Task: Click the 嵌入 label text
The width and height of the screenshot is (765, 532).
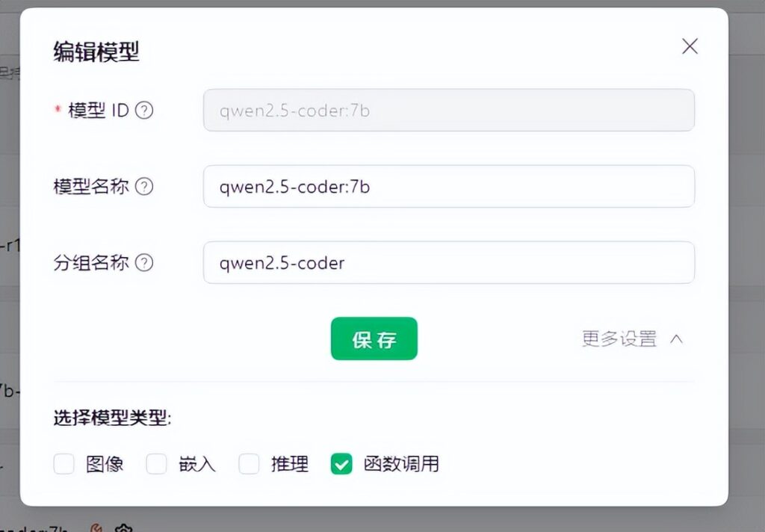Action: click(197, 464)
